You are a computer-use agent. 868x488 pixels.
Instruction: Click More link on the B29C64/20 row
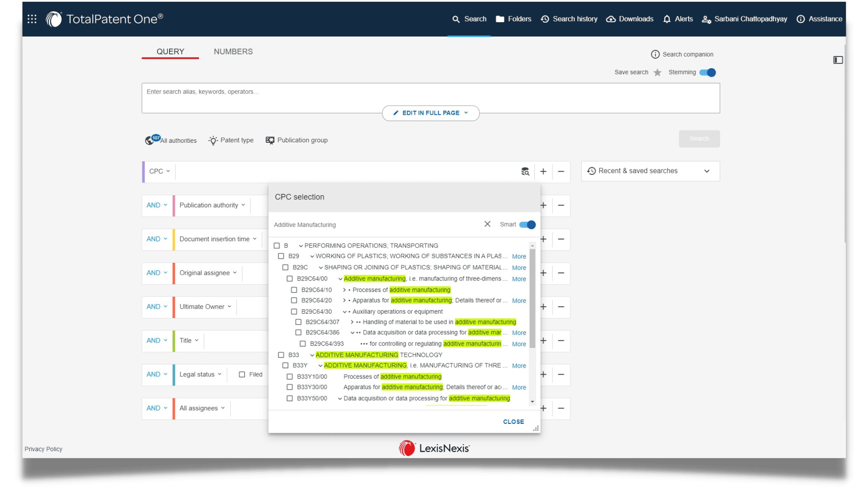(x=519, y=301)
